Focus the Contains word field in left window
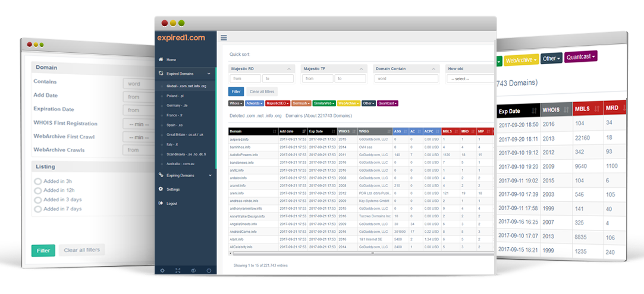The image size is (644, 294). coord(139,84)
